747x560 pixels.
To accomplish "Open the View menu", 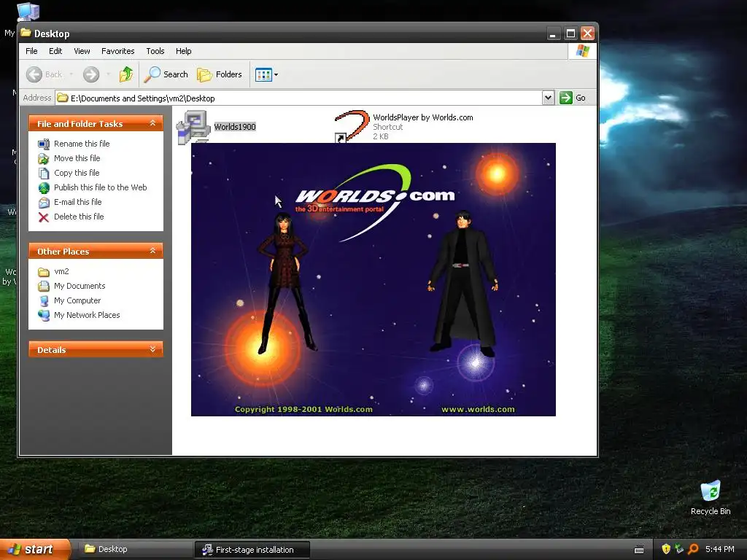I will 82,51.
